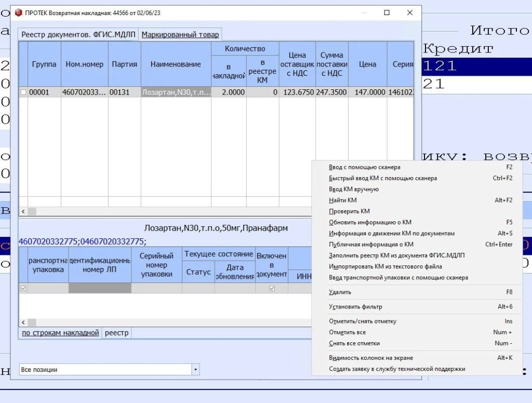
Task: Click the price value 147.0000
Action: point(367,92)
